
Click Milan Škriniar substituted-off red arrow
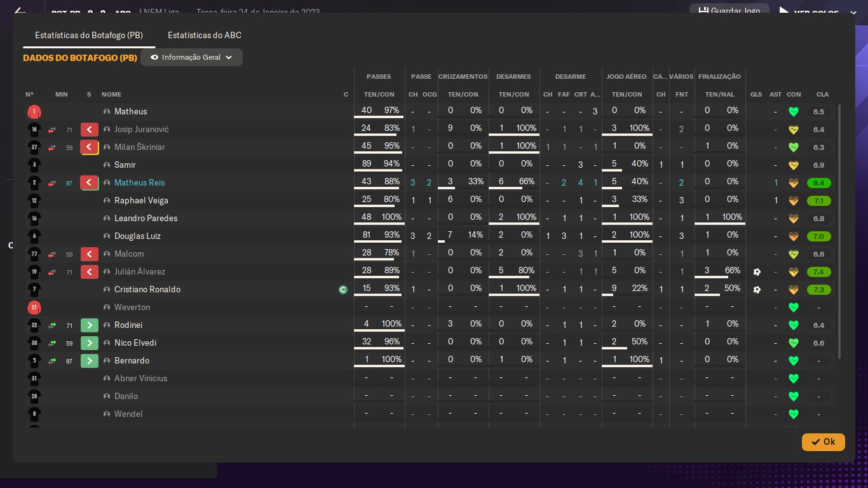(x=90, y=147)
